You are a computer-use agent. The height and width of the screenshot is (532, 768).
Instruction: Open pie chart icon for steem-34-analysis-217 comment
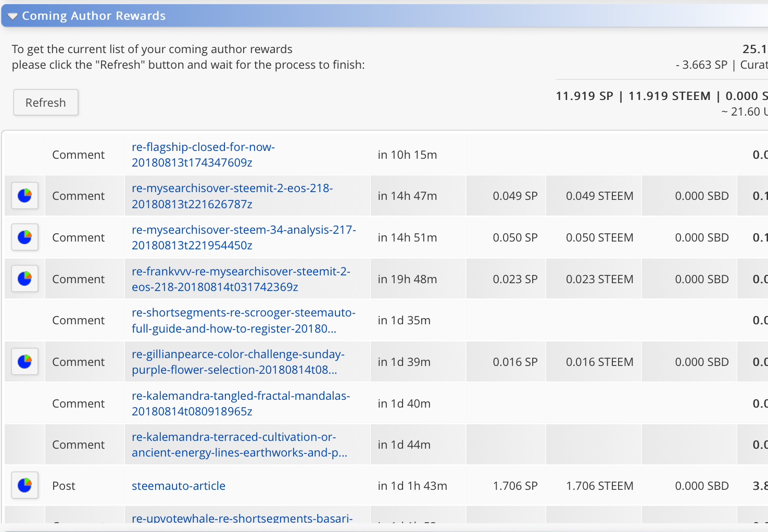click(25, 237)
